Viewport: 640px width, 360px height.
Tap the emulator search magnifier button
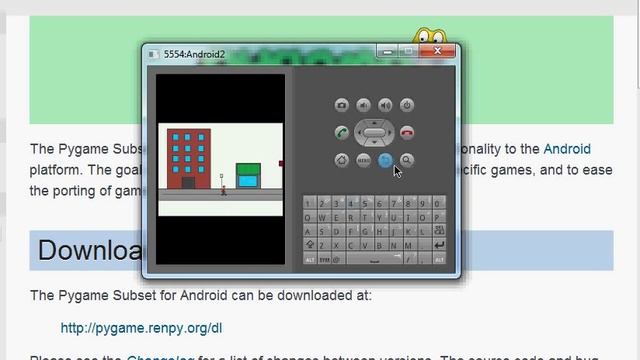(407, 160)
